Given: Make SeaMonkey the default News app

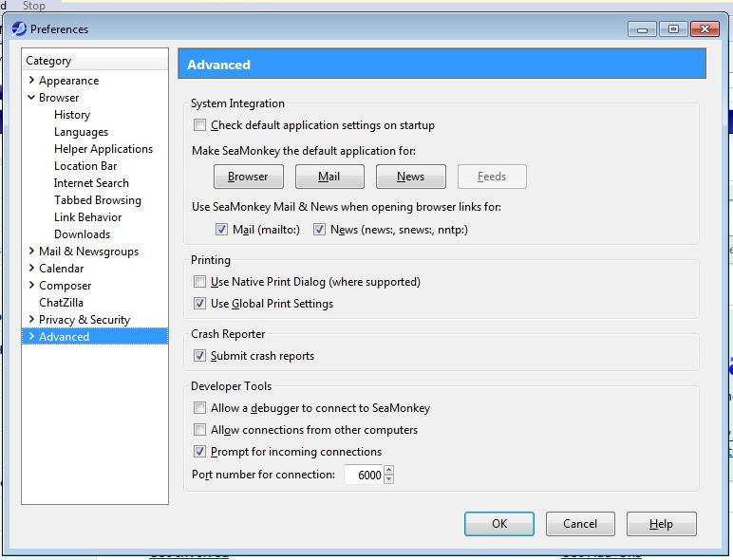Looking at the screenshot, I should 411,177.
